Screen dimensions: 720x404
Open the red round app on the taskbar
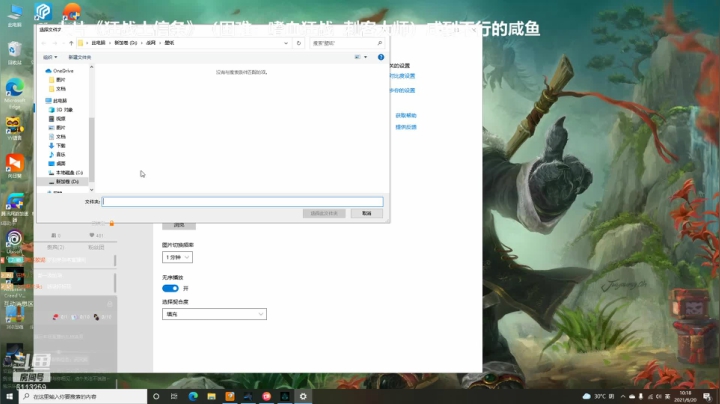(x=266, y=396)
